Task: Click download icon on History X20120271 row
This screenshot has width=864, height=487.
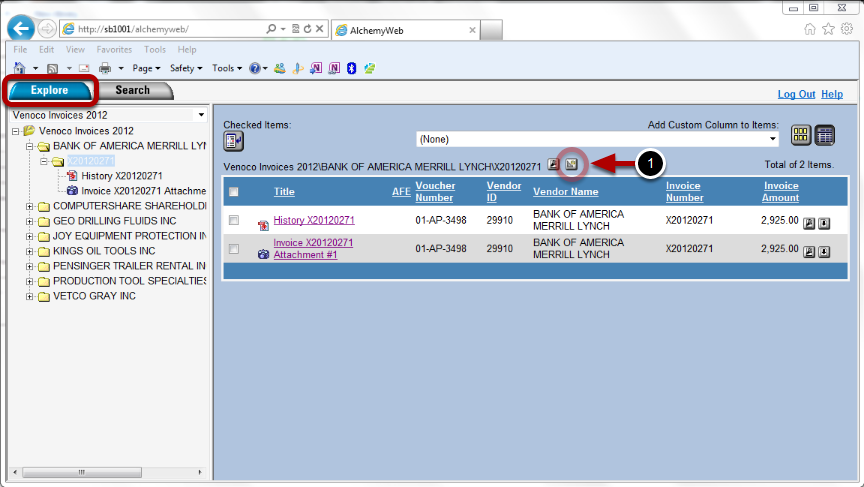Action: [824, 223]
